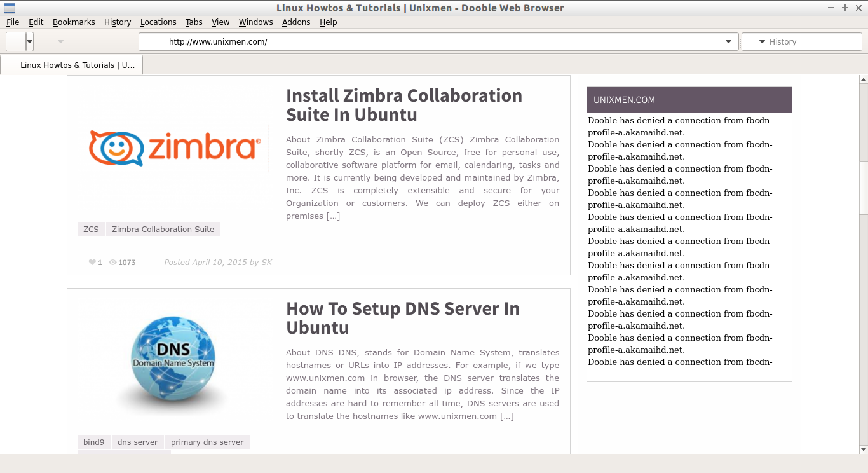This screenshot has height=473, width=868.
Task: Click the window menu icon in title bar
Action: pos(10,8)
